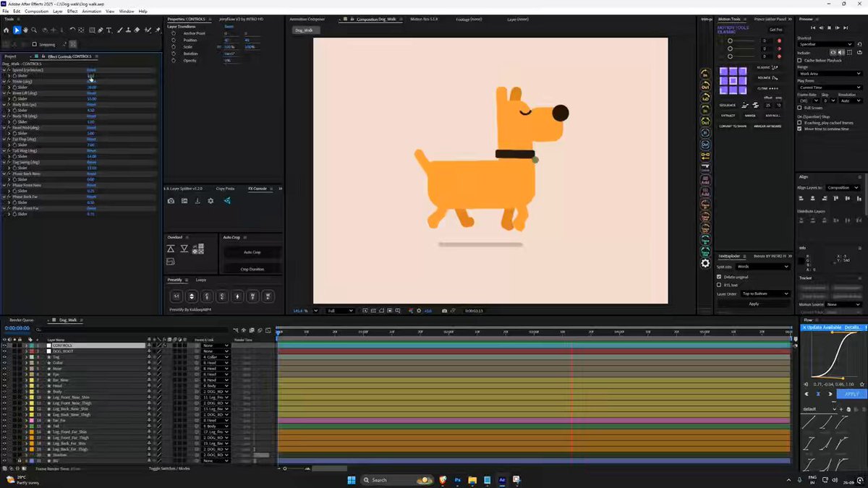This screenshot has width=868, height=488.
Task: Select the Home icon in Tools panel
Action: pos(7,30)
